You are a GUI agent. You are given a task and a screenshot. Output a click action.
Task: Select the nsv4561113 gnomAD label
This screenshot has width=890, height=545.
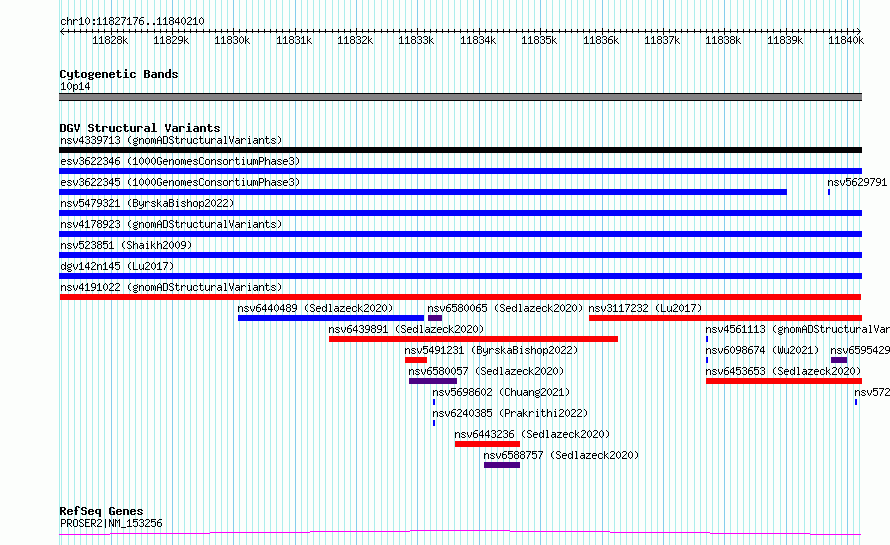[x=797, y=329]
